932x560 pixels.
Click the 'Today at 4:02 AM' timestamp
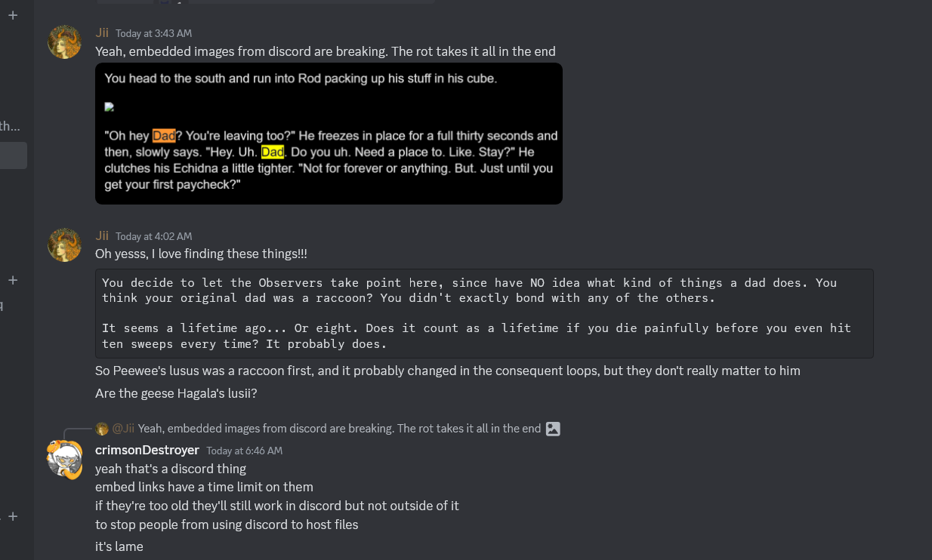[x=153, y=237]
